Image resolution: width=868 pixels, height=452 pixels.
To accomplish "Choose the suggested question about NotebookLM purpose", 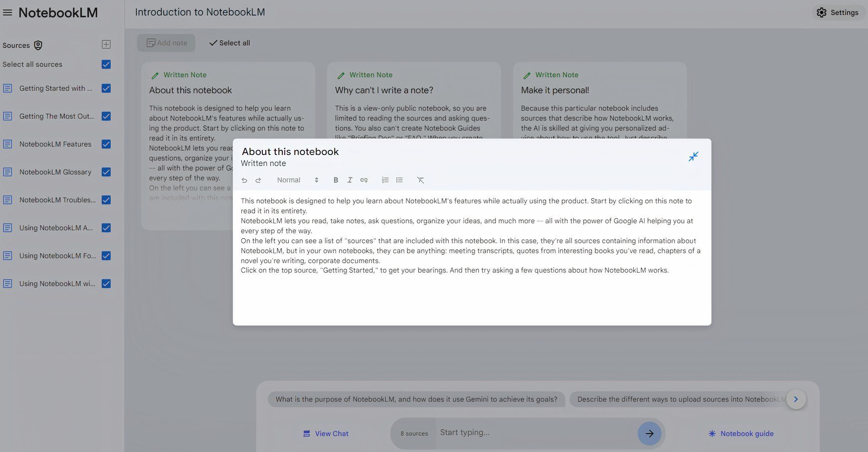I will 416,399.
